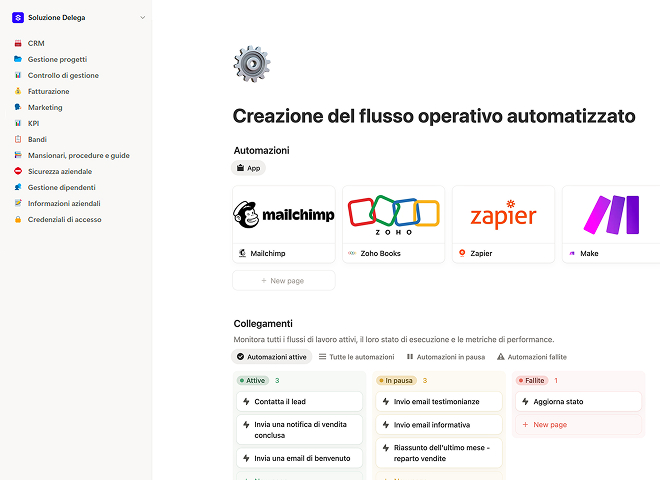Screen dimensions: 660x480
Task: Switch to Automazioni fallite tab
Action: [x=532, y=357]
